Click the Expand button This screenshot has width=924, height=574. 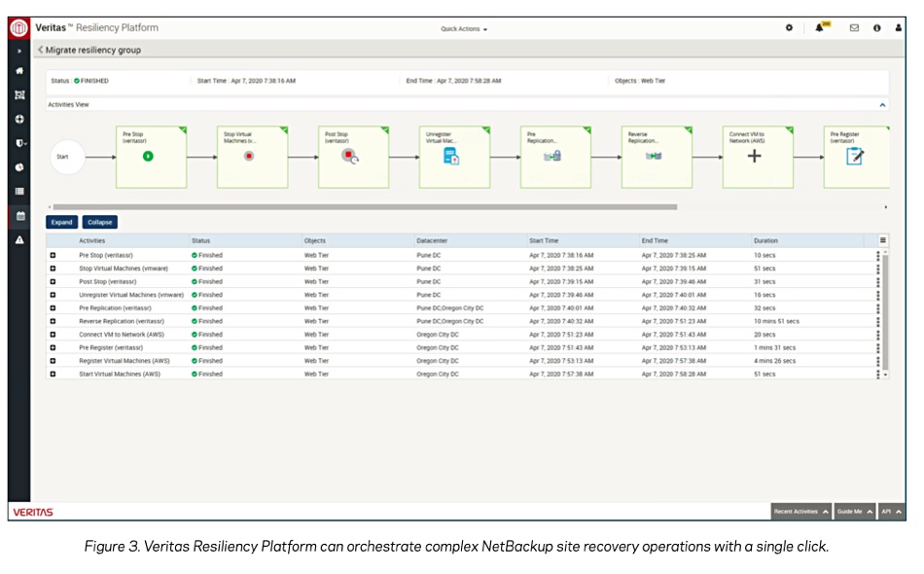click(x=62, y=222)
